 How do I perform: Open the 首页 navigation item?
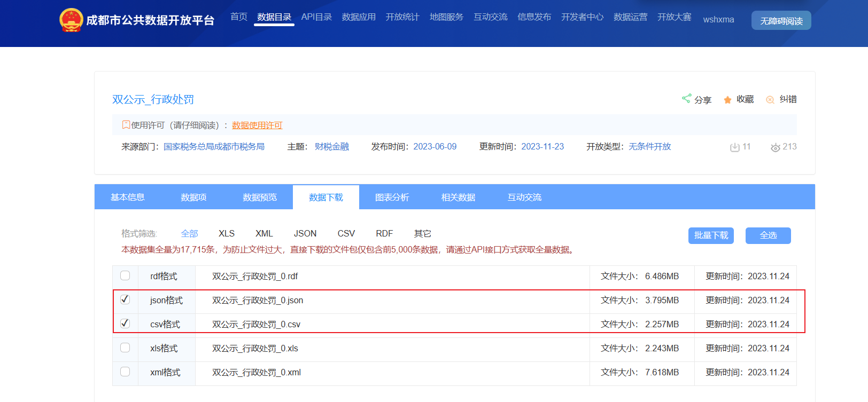[x=239, y=17]
